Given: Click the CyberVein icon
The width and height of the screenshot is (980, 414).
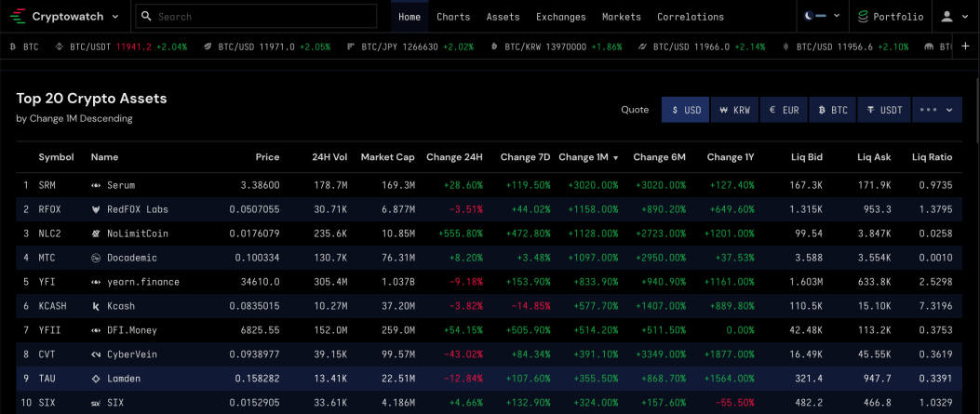Looking at the screenshot, I should [x=96, y=354].
